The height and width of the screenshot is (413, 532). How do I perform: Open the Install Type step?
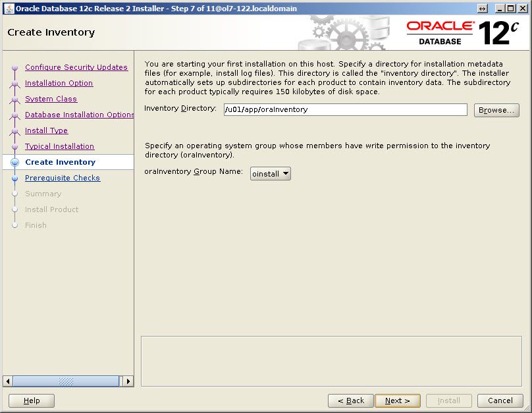[46, 130]
